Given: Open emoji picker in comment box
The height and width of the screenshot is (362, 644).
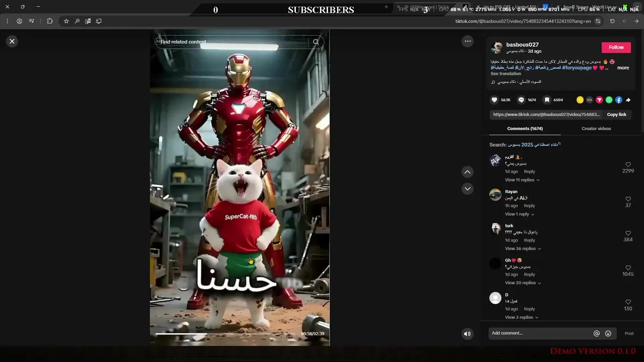Looking at the screenshot, I should click(x=608, y=333).
